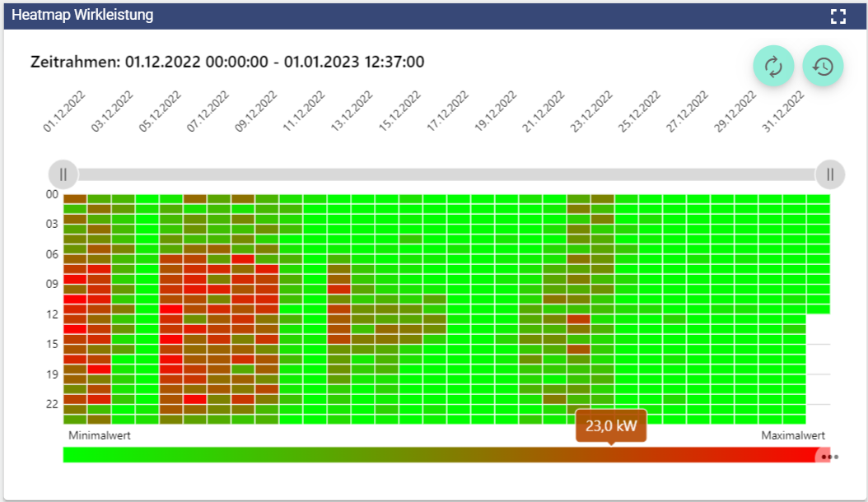This screenshot has width=868, height=502.
Task: Click the Maximalwert legend label
Action: coord(792,435)
